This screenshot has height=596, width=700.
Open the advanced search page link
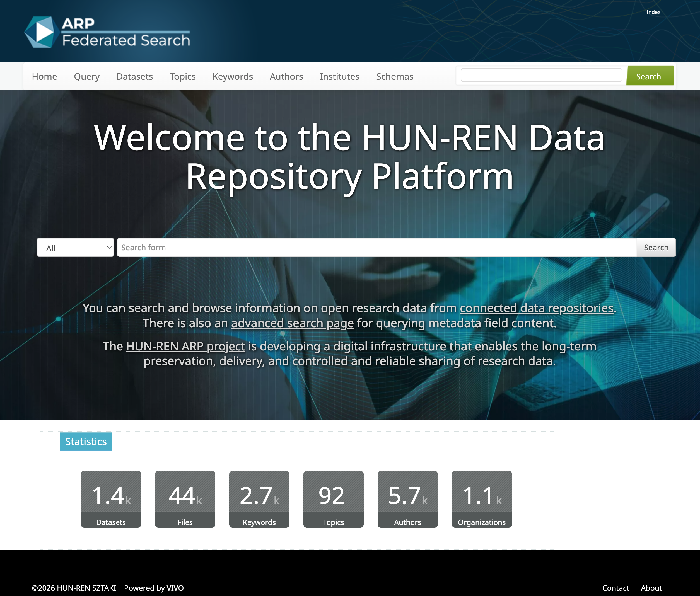pos(292,323)
